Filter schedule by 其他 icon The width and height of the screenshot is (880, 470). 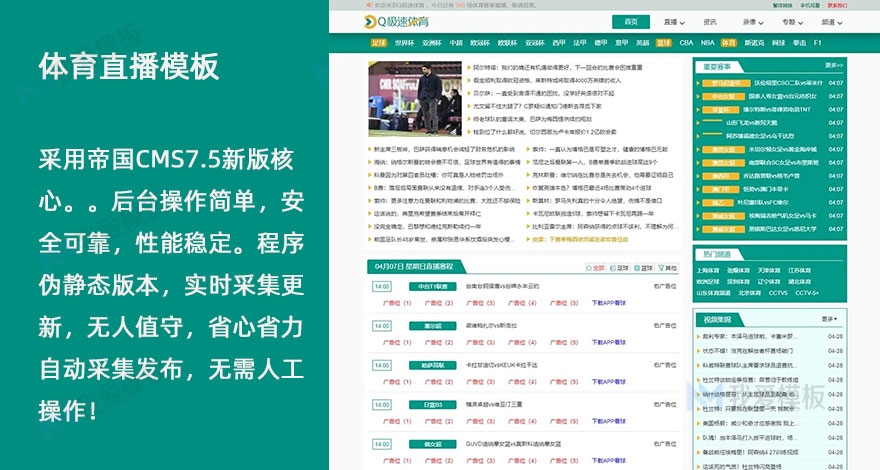click(x=668, y=268)
